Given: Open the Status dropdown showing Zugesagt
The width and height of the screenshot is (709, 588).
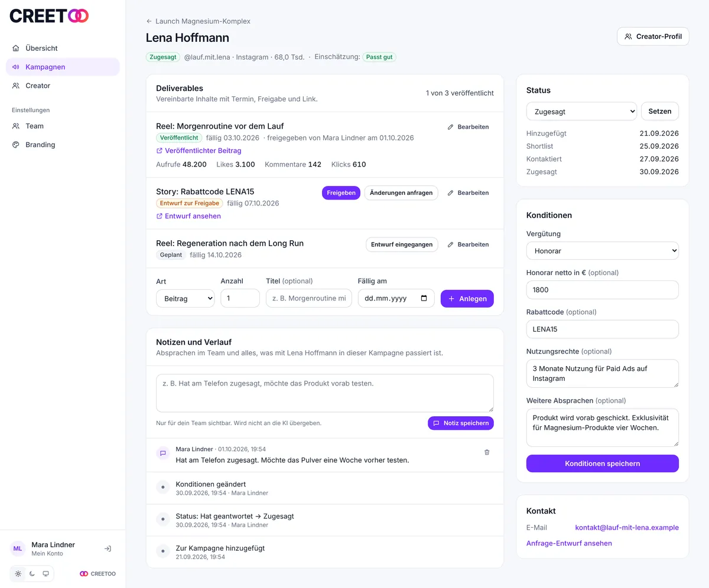Looking at the screenshot, I should pyautogui.click(x=581, y=111).
